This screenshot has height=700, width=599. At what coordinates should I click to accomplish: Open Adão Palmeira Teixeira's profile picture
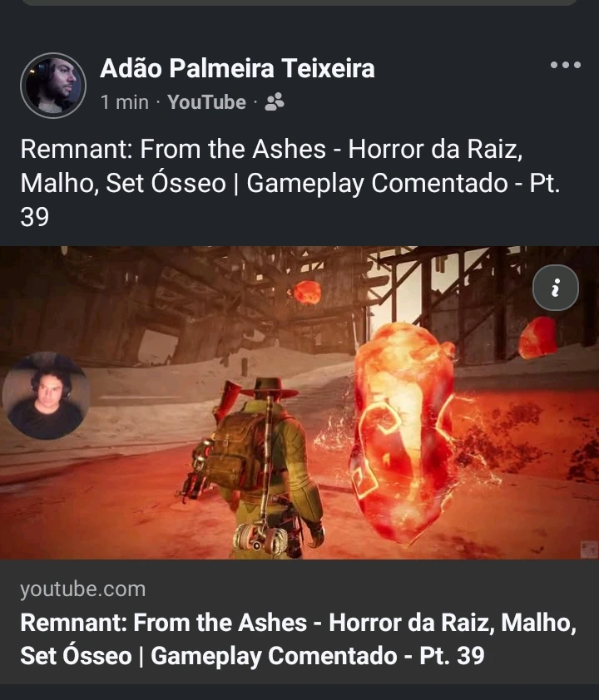(53, 86)
